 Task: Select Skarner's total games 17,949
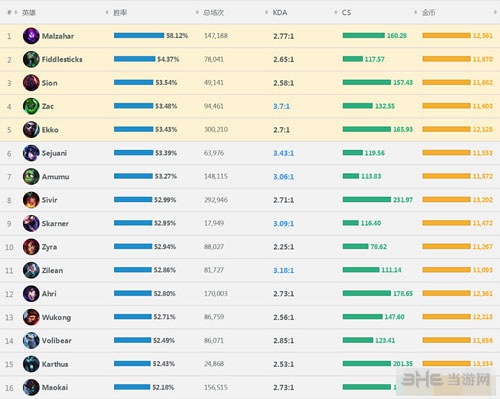pos(214,223)
